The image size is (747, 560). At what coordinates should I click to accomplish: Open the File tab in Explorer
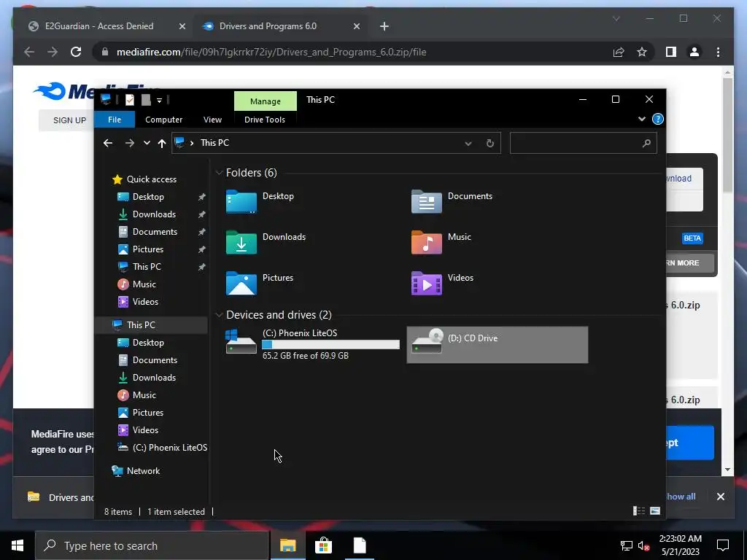pos(115,120)
